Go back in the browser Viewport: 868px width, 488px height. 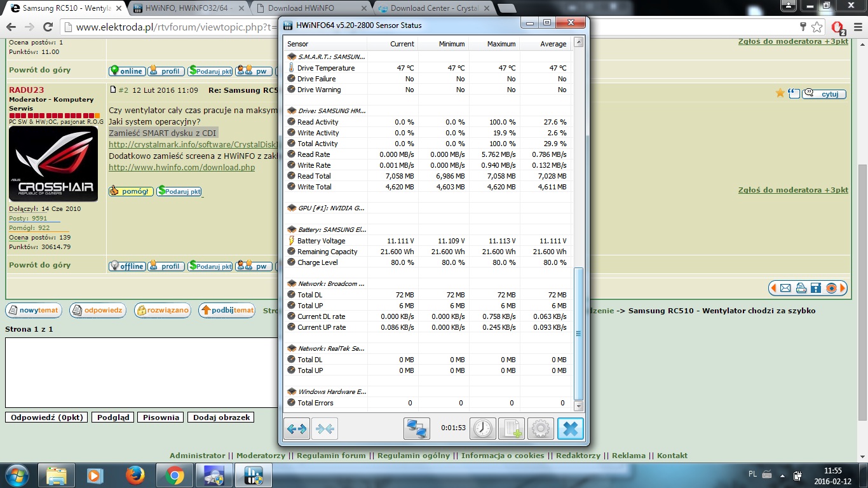click(x=11, y=27)
